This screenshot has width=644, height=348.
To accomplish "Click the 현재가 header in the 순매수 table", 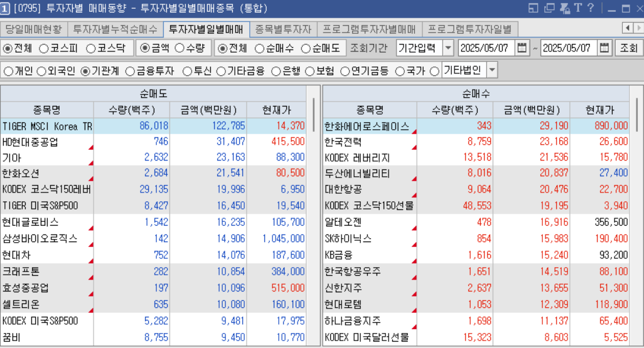I will point(599,110).
